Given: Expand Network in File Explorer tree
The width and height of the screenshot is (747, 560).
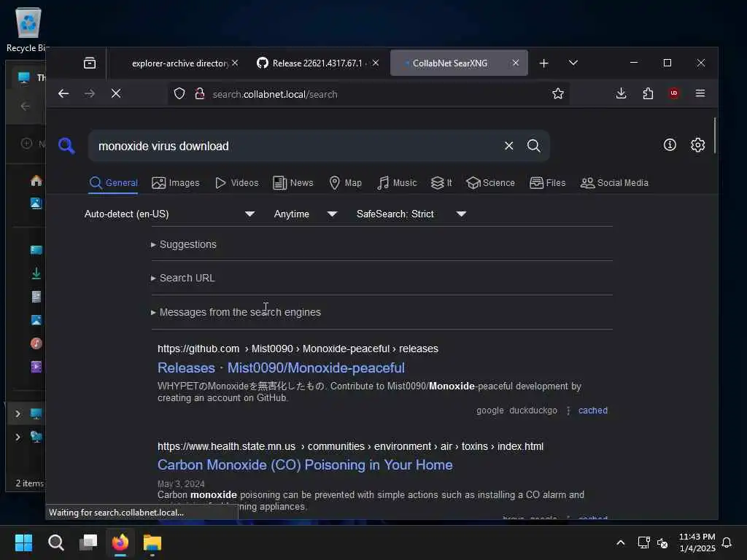Looking at the screenshot, I should point(18,437).
